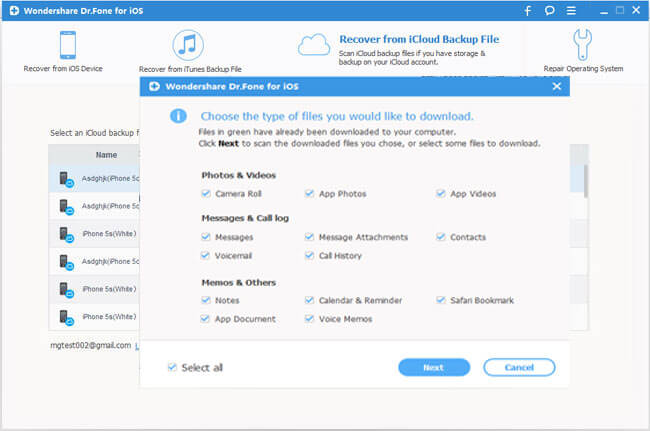Screen dimensions: 650x431
Task: Open the Facebook share icon in title bar
Action: click(x=528, y=10)
